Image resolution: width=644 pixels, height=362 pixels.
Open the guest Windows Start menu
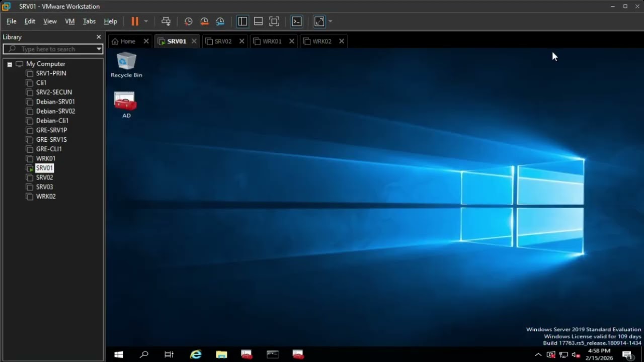point(119,354)
